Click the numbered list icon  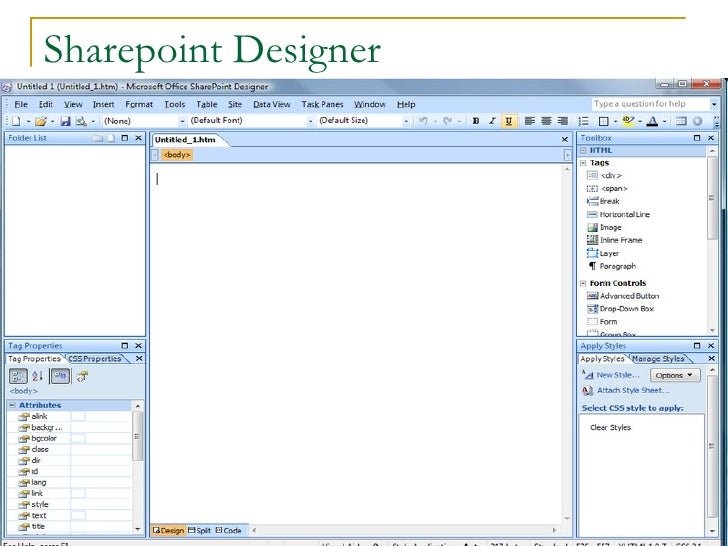pyautogui.click(x=584, y=121)
